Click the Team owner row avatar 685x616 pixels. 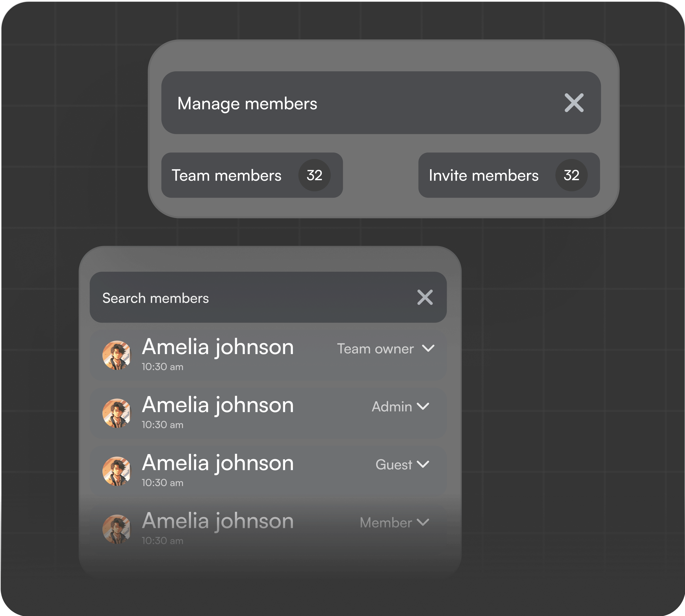pyautogui.click(x=116, y=355)
